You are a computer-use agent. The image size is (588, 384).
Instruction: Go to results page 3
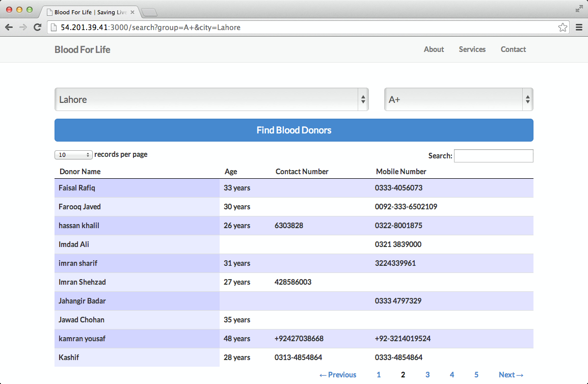pyautogui.click(x=427, y=375)
